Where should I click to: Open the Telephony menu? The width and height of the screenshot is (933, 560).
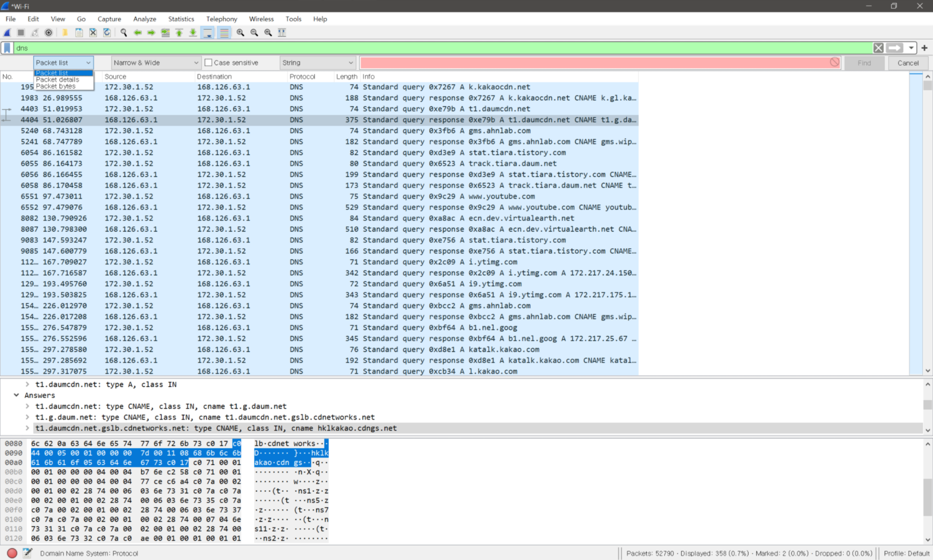(x=222, y=19)
